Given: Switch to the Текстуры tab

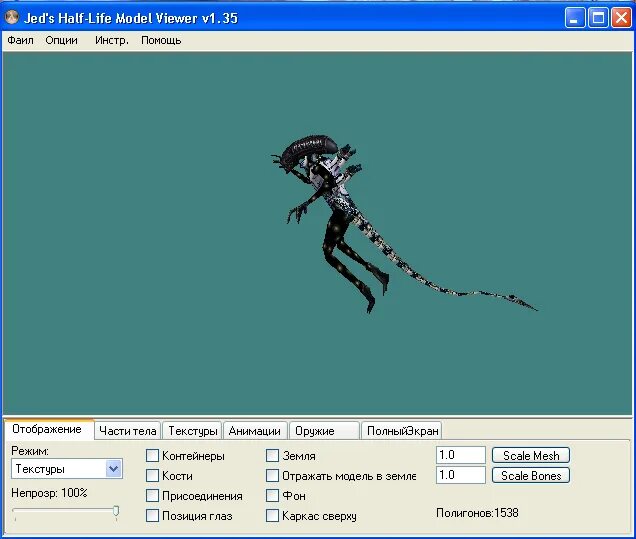Looking at the screenshot, I should pyautogui.click(x=193, y=431).
